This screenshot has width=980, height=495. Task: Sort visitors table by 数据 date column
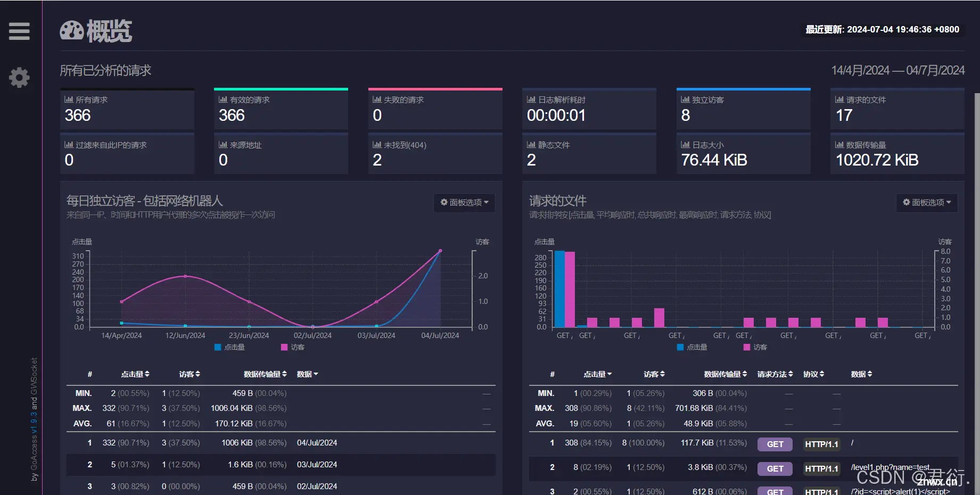(x=307, y=374)
